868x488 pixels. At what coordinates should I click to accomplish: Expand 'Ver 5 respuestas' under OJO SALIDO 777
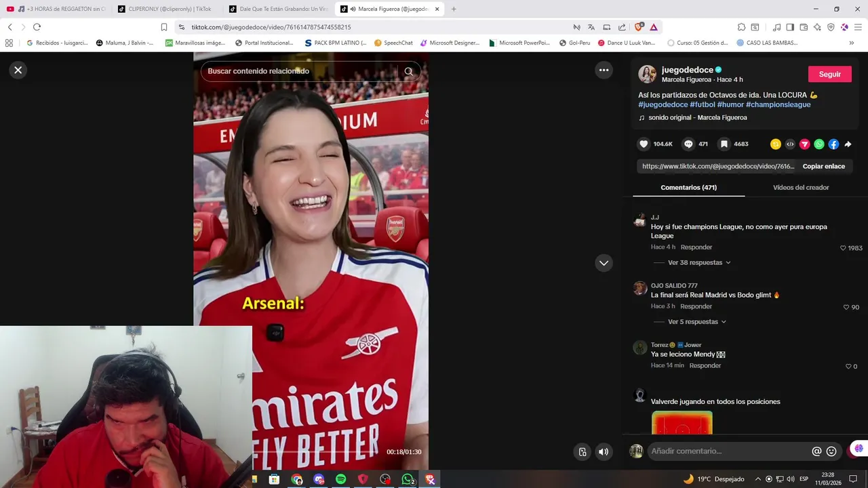pos(697,322)
